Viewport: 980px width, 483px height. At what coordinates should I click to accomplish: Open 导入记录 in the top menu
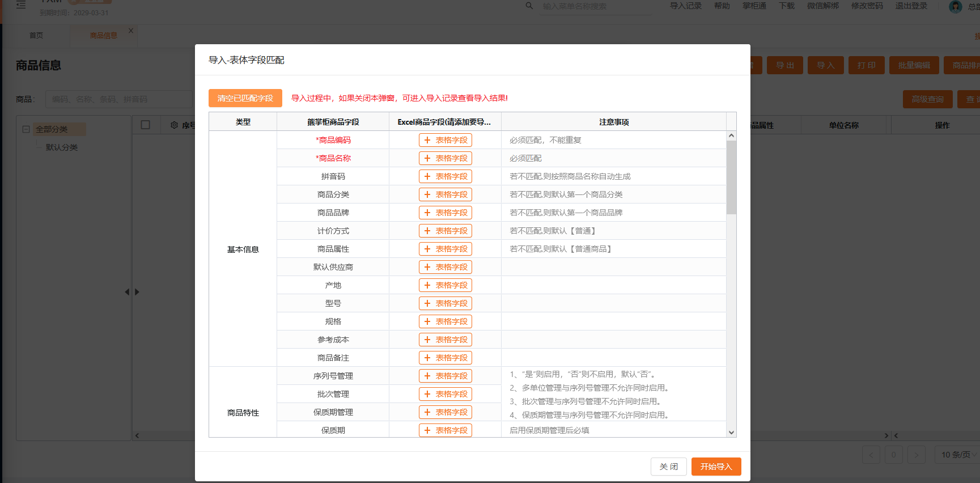[x=686, y=6]
